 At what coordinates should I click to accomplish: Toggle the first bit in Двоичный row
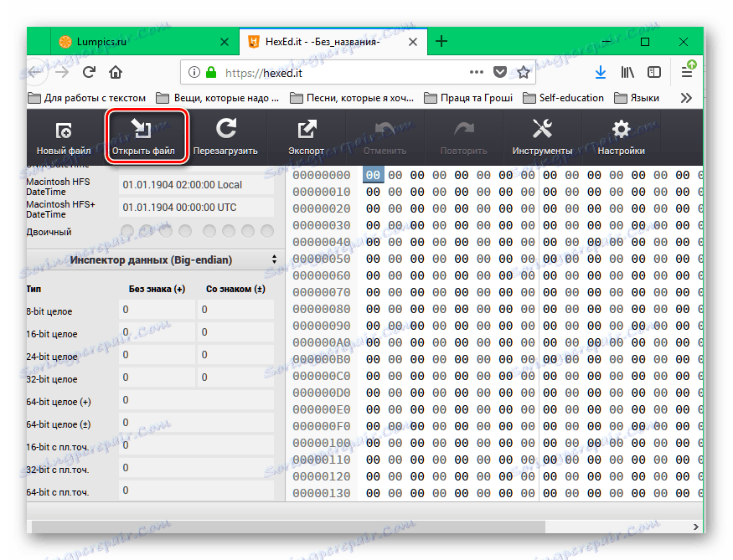point(127,231)
